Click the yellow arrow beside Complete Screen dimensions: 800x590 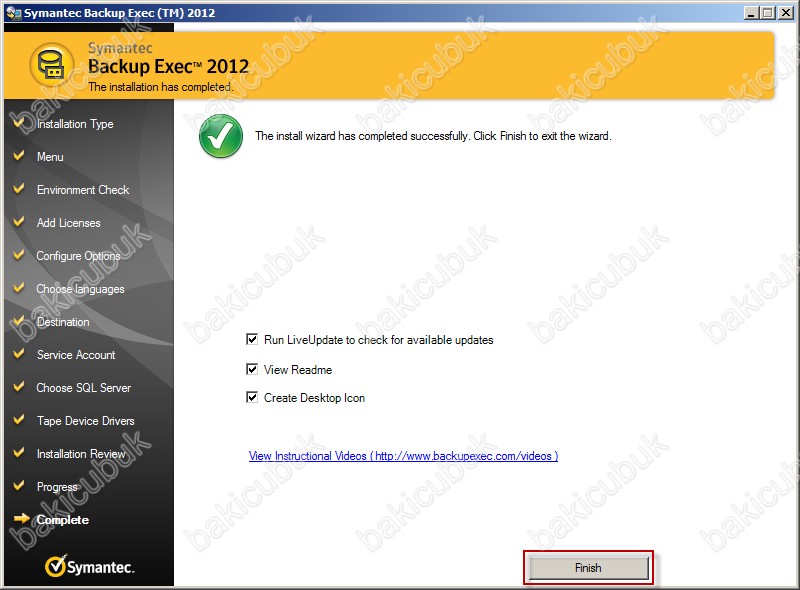point(21,519)
